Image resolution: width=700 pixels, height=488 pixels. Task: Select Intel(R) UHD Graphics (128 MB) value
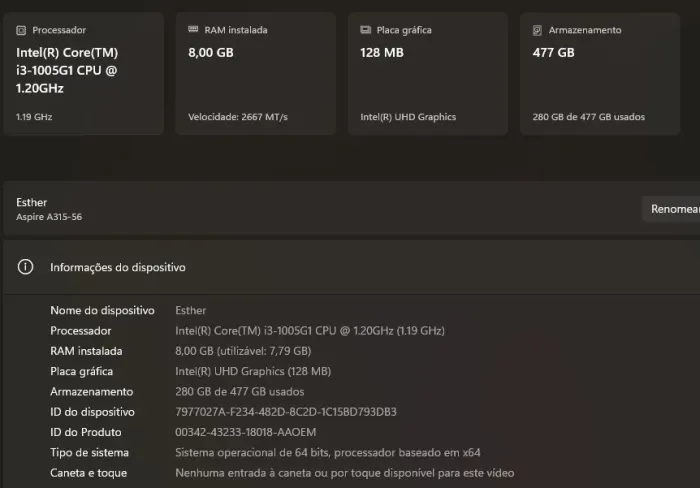click(x=253, y=371)
